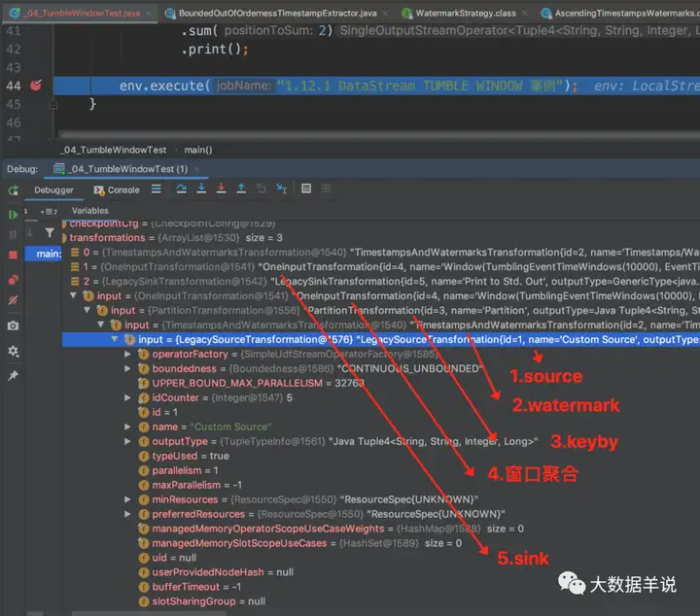Force step into using the red arrow
This screenshot has height=616, width=700.
pos(221,188)
